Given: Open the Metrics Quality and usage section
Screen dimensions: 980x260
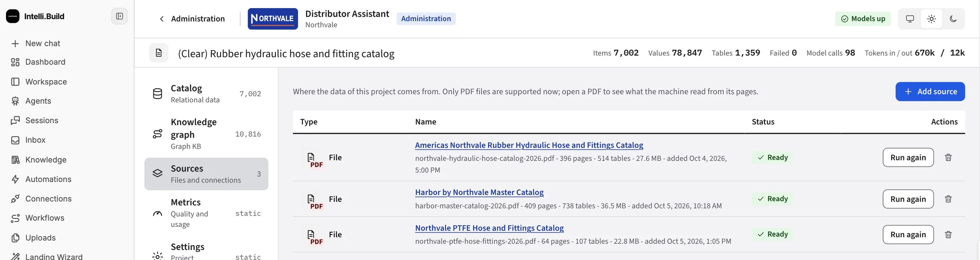Looking at the screenshot, I should click(x=206, y=213).
